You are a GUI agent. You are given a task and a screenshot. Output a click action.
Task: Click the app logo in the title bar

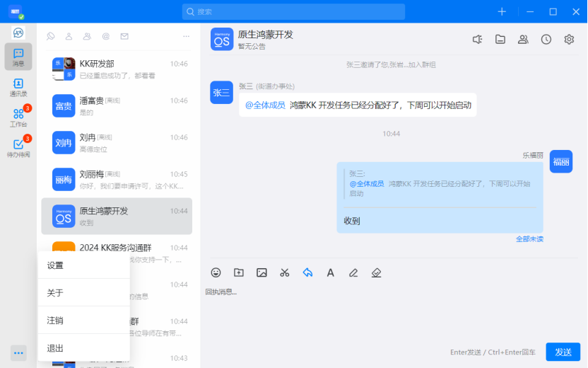(16, 11)
